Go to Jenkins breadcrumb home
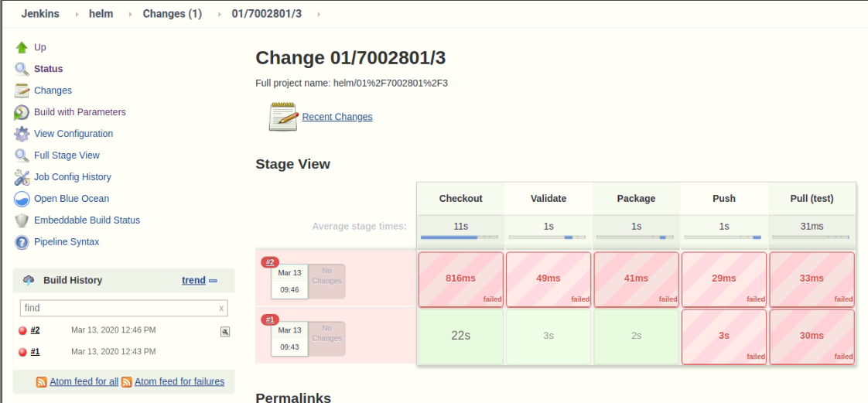 pos(40,14)
